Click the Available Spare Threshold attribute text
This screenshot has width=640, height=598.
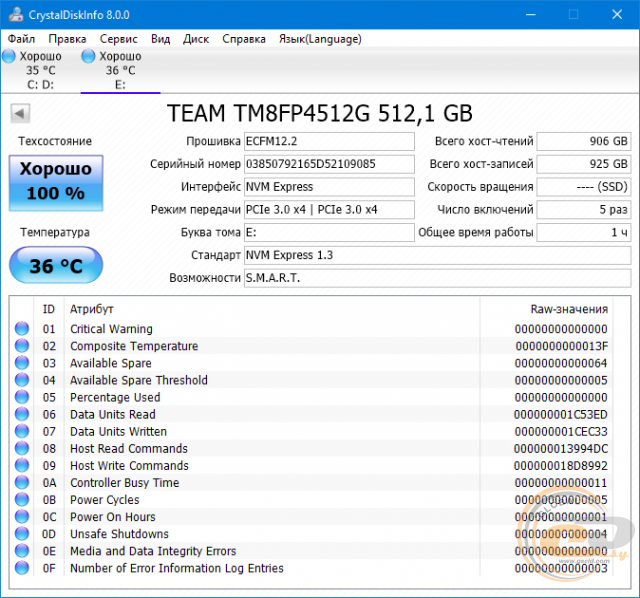[139, 380]
